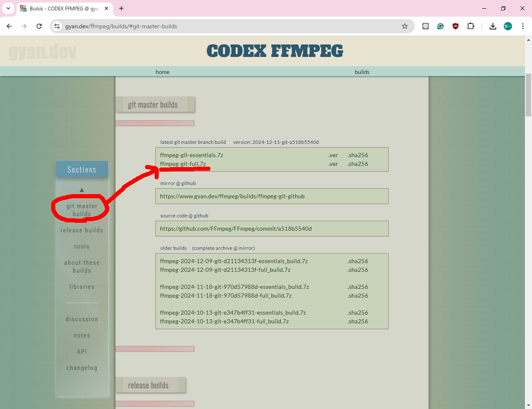The image size is (532, 409).
Task: Open the builds menu in navigation bar
Action: coord(362,72)
